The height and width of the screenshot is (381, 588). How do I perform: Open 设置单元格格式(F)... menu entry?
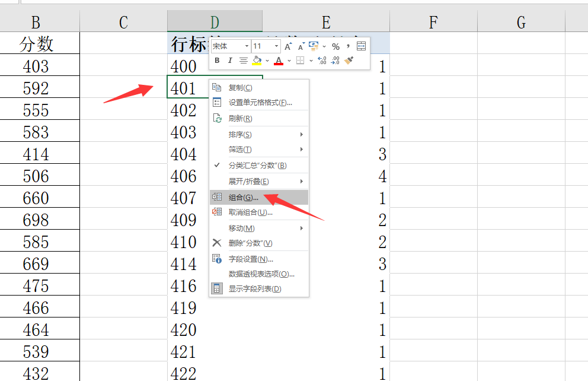click(x=259, y=103)
